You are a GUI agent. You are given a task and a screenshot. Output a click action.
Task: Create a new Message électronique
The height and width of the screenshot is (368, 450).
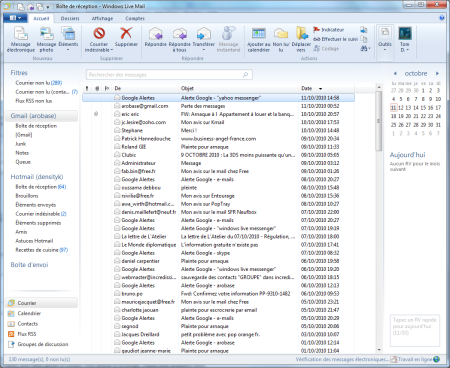[x=21, y=39]
